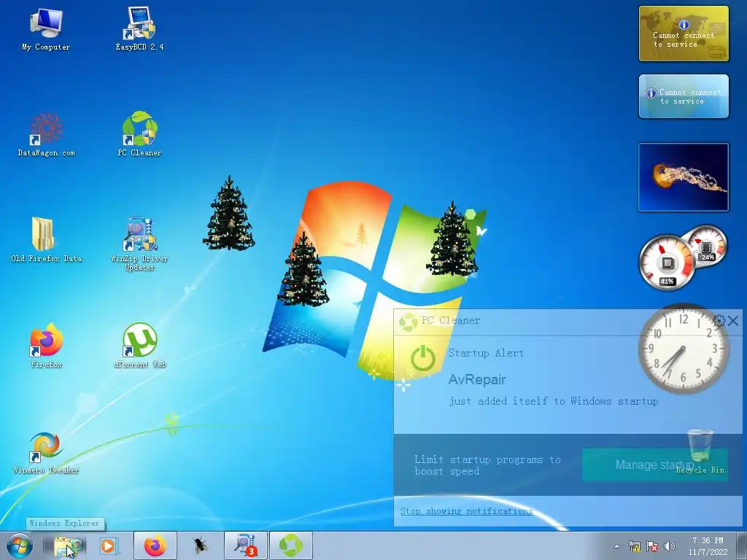
Task: Switch to Firefox in the taskbar
Action: pyautogui.click(x=155, y=545)
